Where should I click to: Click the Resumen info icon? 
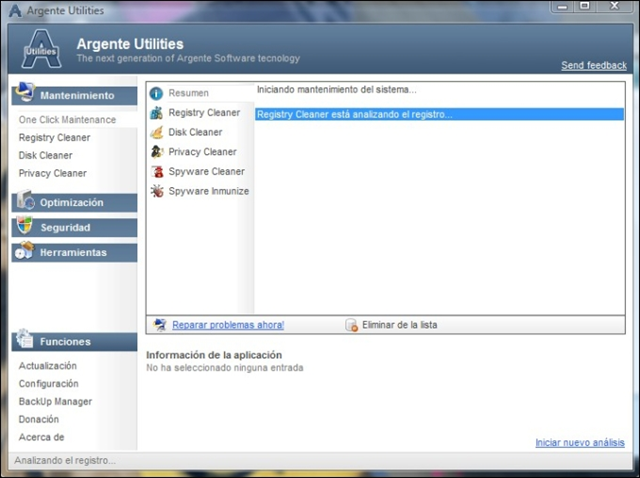pyautogui.click(x=156, y=93)
